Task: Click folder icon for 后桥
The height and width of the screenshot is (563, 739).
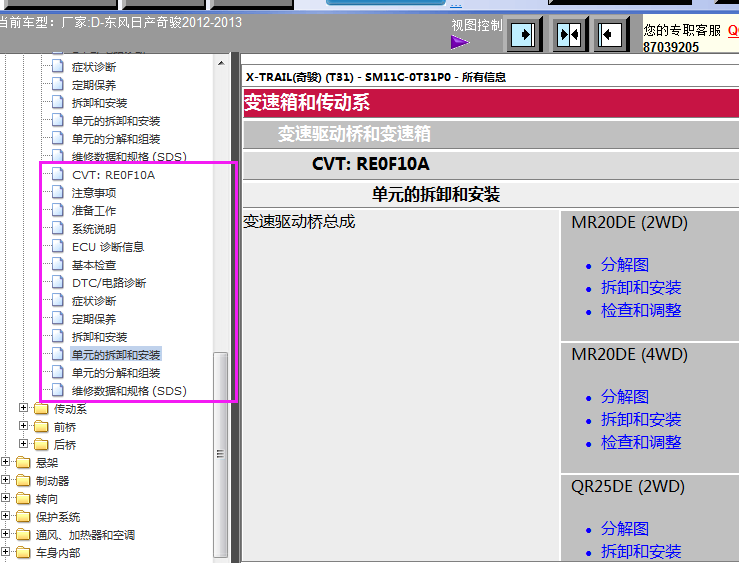Action: 41,444
